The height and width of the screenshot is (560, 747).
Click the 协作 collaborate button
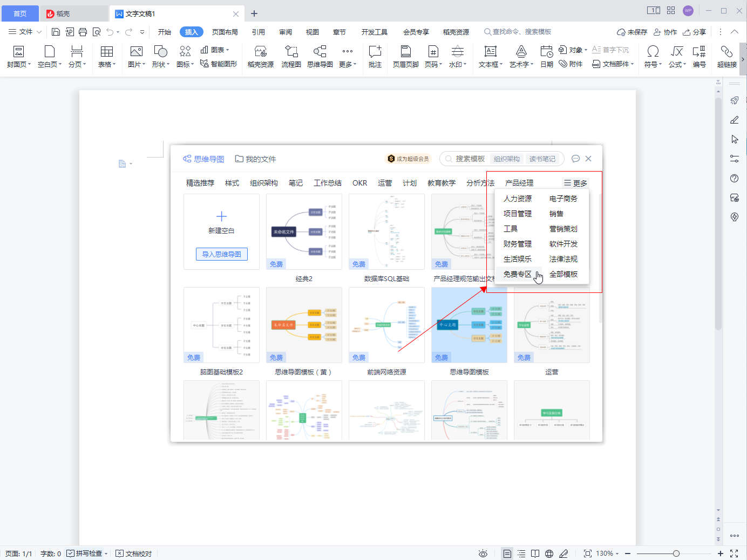click(665, 32)
